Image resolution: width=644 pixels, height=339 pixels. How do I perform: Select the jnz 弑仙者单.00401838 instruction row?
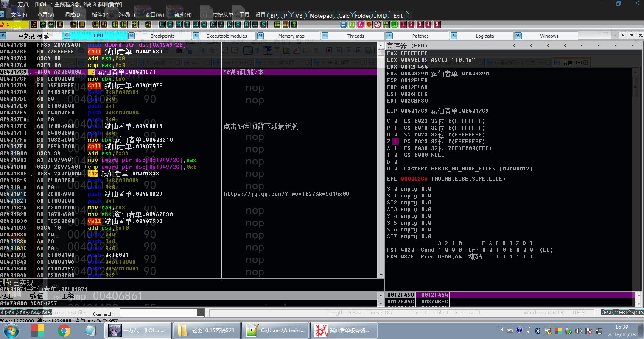[189, 174]
